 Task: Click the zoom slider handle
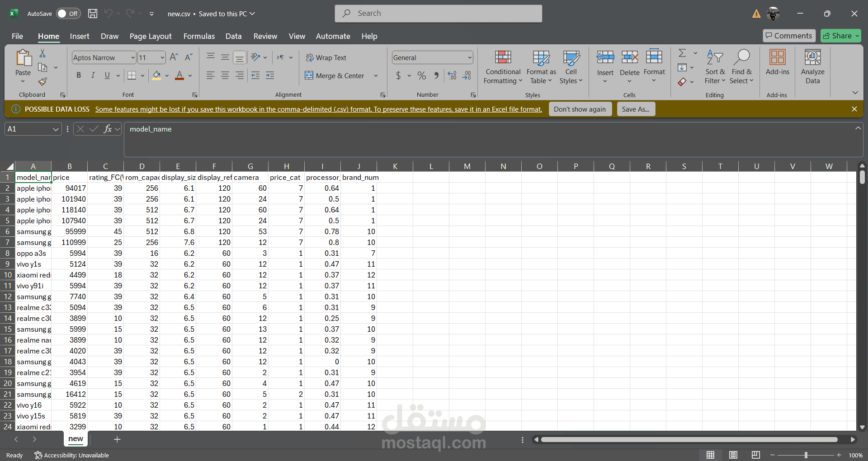[x=806, y=455]
